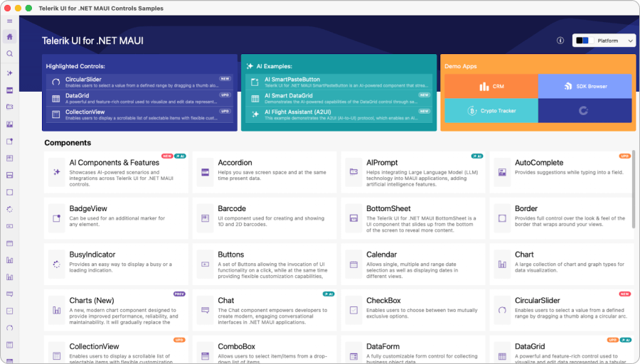
Task: Open the AI Components & Features card
Action: coord(116,172)
